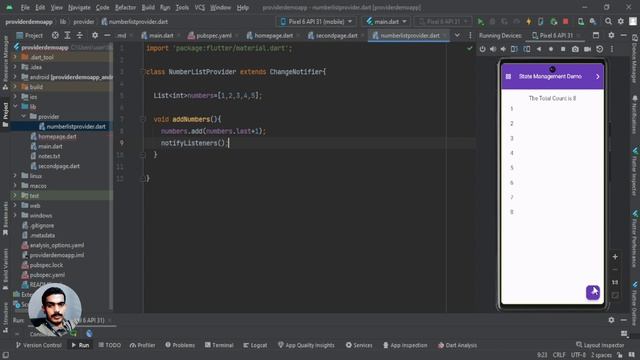Open Project panel options gear
640x360 pixels.
click(x=95, y=36)
